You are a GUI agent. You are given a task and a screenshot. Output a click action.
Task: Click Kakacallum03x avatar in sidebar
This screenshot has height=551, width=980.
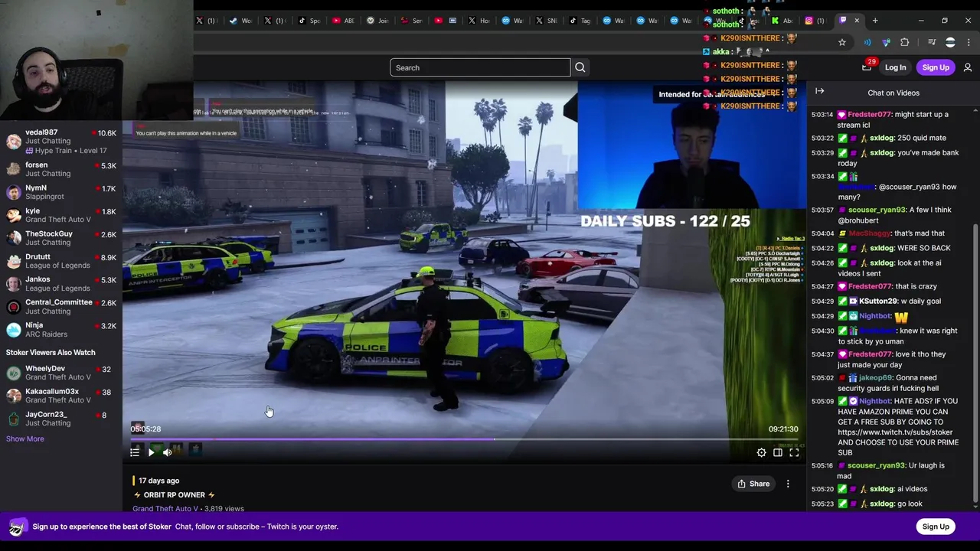(14, 396)
